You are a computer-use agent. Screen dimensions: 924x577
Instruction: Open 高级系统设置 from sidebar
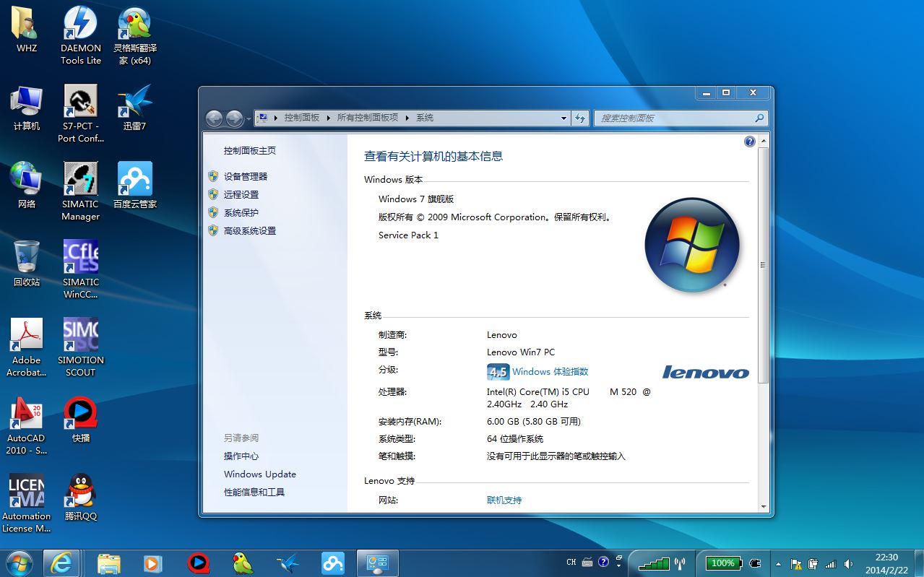250,230
